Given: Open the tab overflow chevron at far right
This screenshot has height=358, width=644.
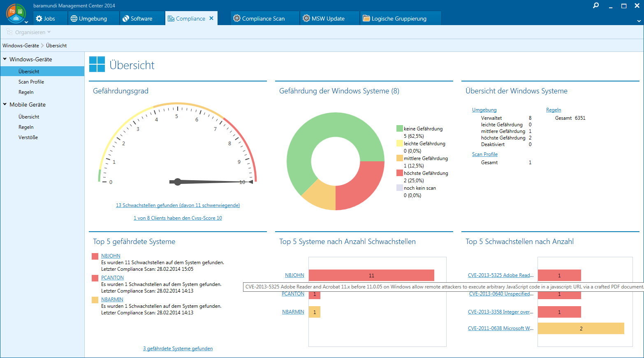Looking at the screenshot, I should click(639, 21).
